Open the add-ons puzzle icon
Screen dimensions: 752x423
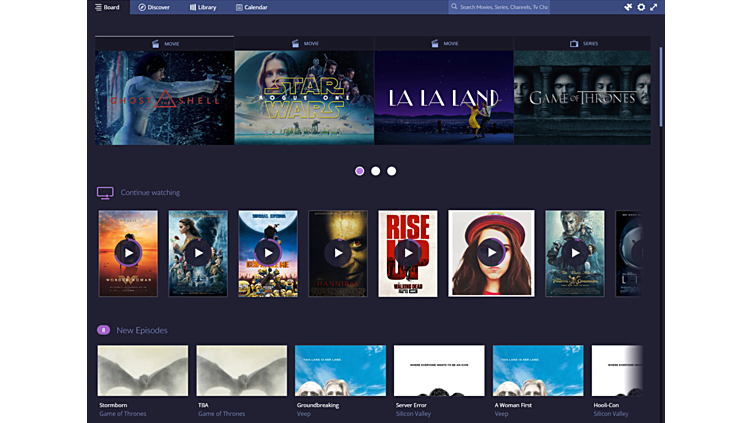(628, 7)
